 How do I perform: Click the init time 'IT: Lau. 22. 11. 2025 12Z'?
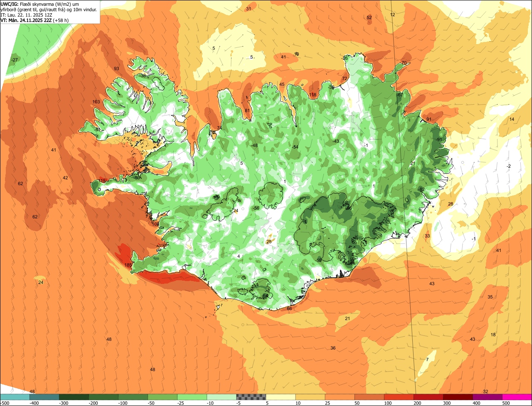[x=26, y=15]
